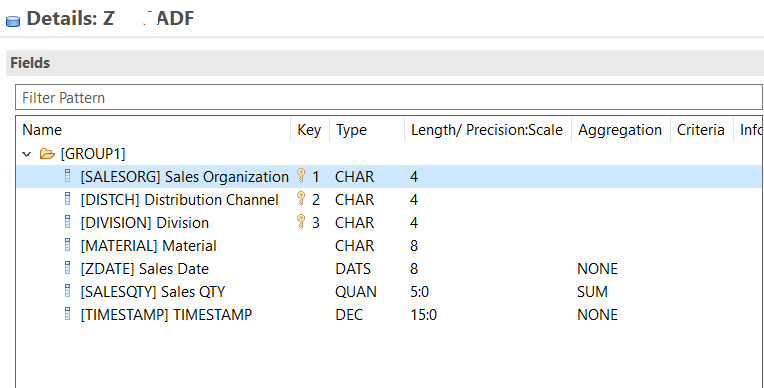Viewport: 764px width, 388px height.
Task: Collapse the GROUP1 tree node
Action: click(x=27, y=154)
